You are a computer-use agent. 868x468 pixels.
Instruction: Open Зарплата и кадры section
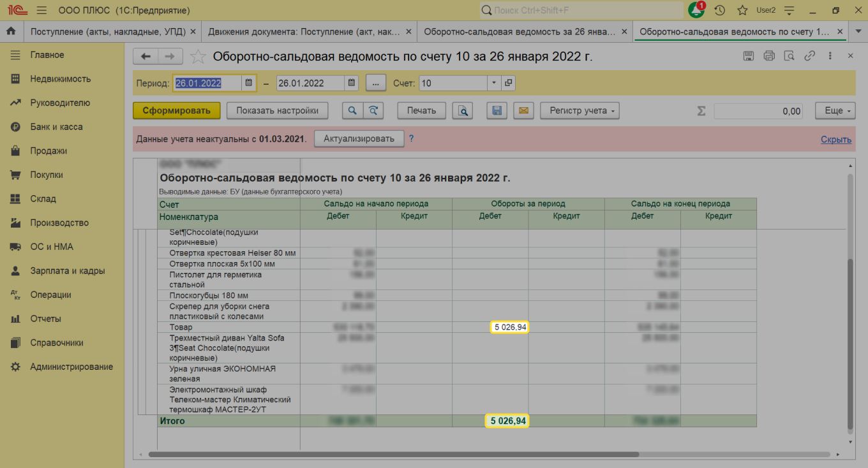point(67,271)
